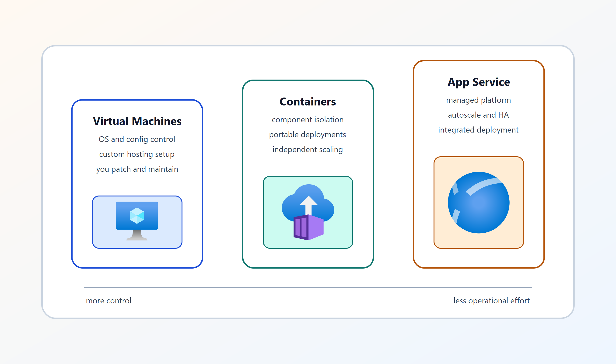
Task: Click 'custom hosting setup' text
Action: point(137,154)
